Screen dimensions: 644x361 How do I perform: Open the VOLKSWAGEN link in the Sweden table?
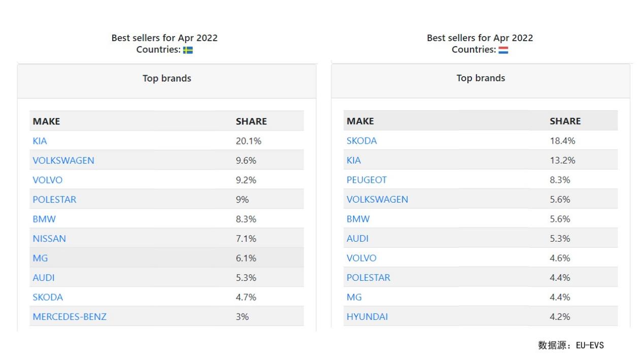point(63,160)
